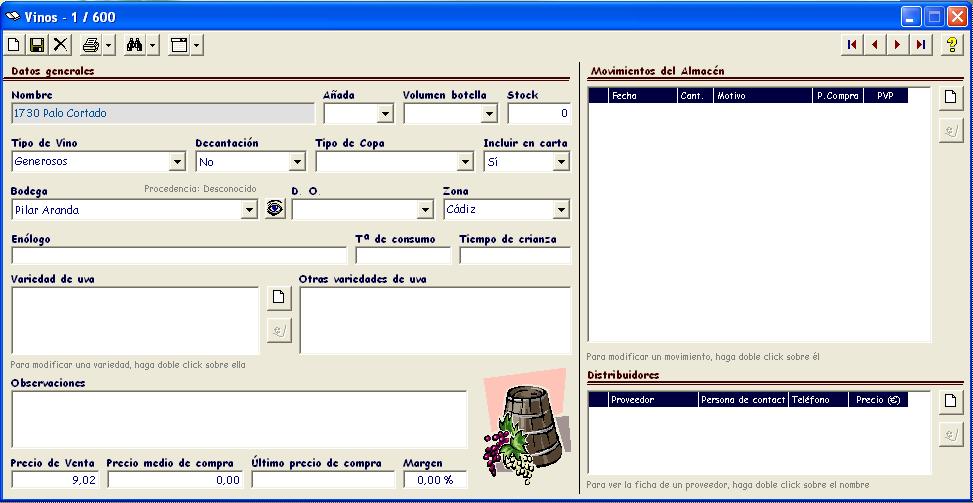The image size is (973, 503).
Task: Click the Persona de contact column header
Action: [743, 399]
